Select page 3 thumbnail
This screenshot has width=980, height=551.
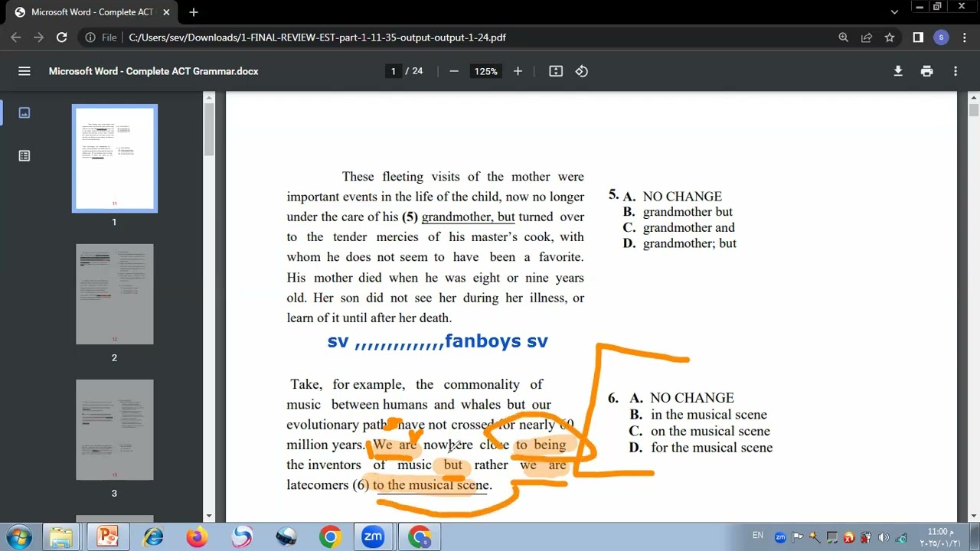[115, 430]
